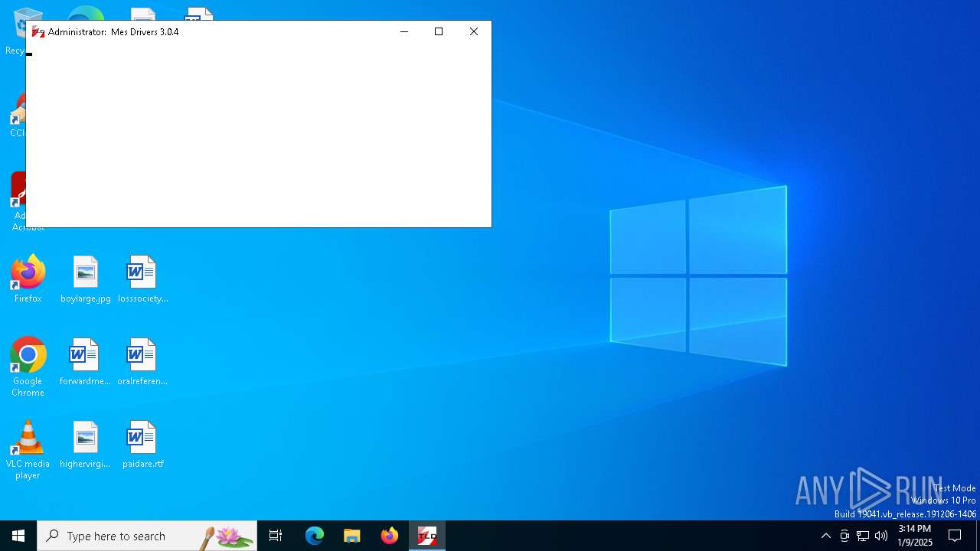Switch to Mes Drivers taskbar app
Image resolution: width=980 pixels, height=551 pixels.
(427, 536)
